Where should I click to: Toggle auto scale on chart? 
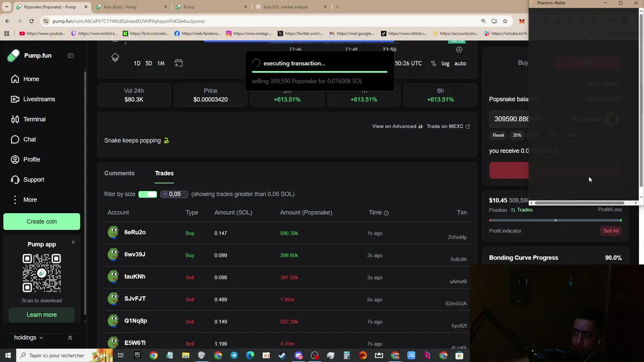pos(460,63)
